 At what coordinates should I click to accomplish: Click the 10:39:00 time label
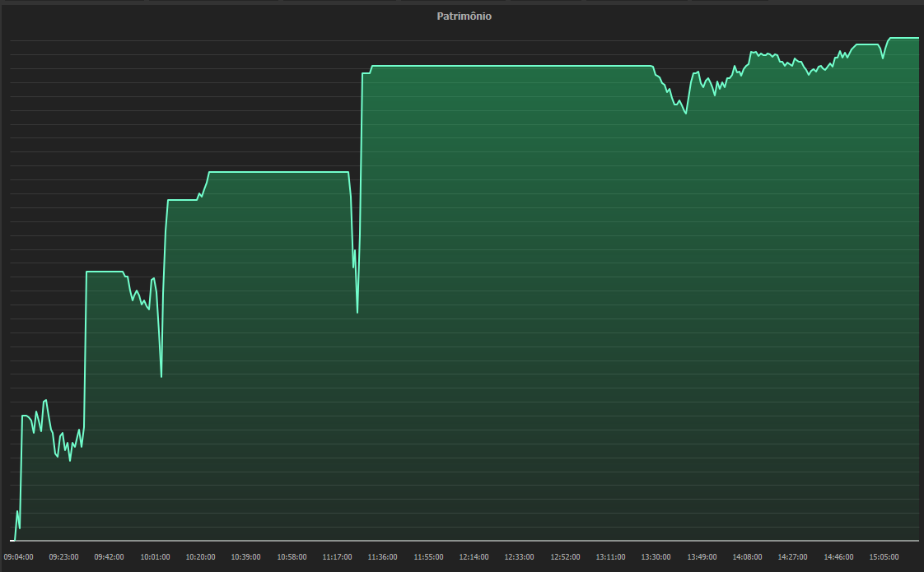pos(245,556)
